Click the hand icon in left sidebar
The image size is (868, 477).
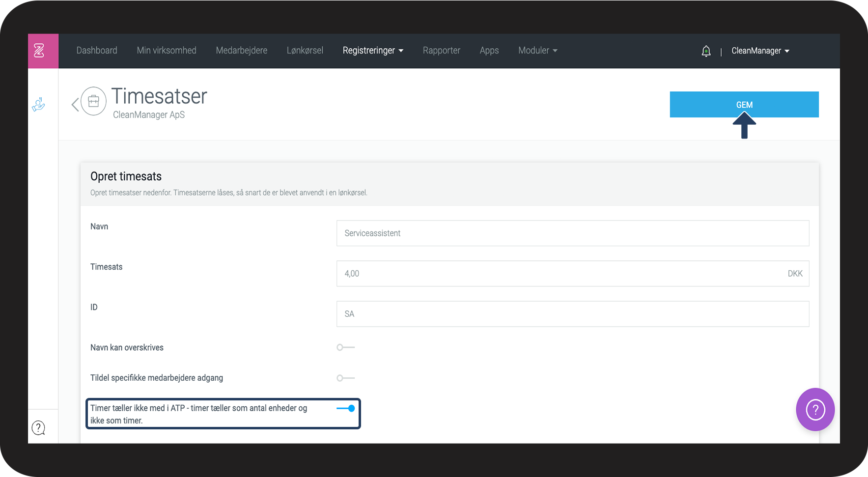pyautogui.click(x=39, y=105)
